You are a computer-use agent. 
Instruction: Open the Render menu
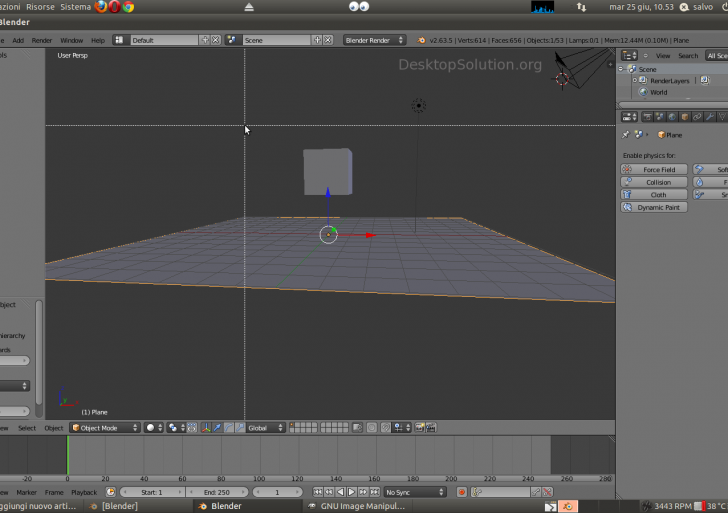pos(42,40)
